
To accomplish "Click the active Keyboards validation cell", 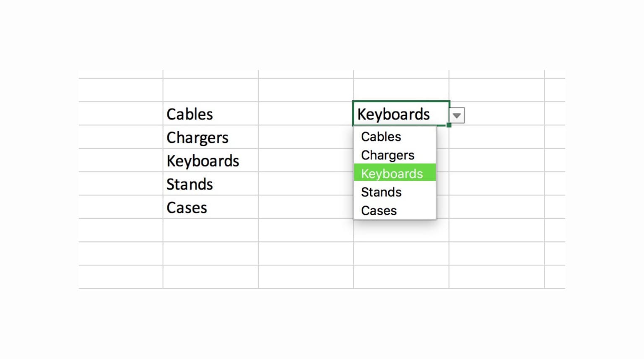I will pyautogui.click(x=401, y=113).
